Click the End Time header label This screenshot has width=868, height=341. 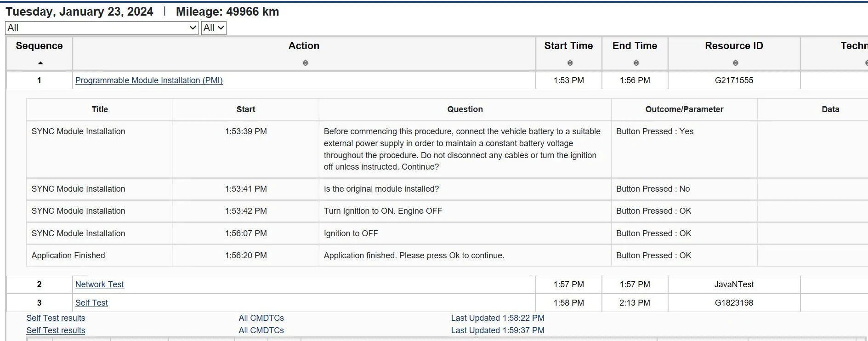pyautogui.click(x=635, y=46)
